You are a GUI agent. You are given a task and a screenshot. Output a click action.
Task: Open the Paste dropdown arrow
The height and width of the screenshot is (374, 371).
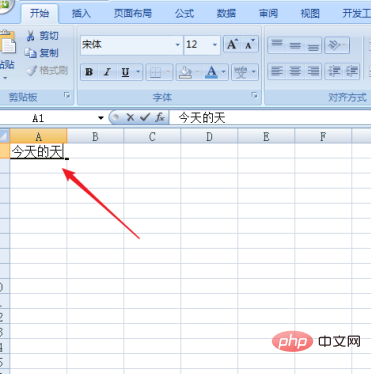coord(5,78)
